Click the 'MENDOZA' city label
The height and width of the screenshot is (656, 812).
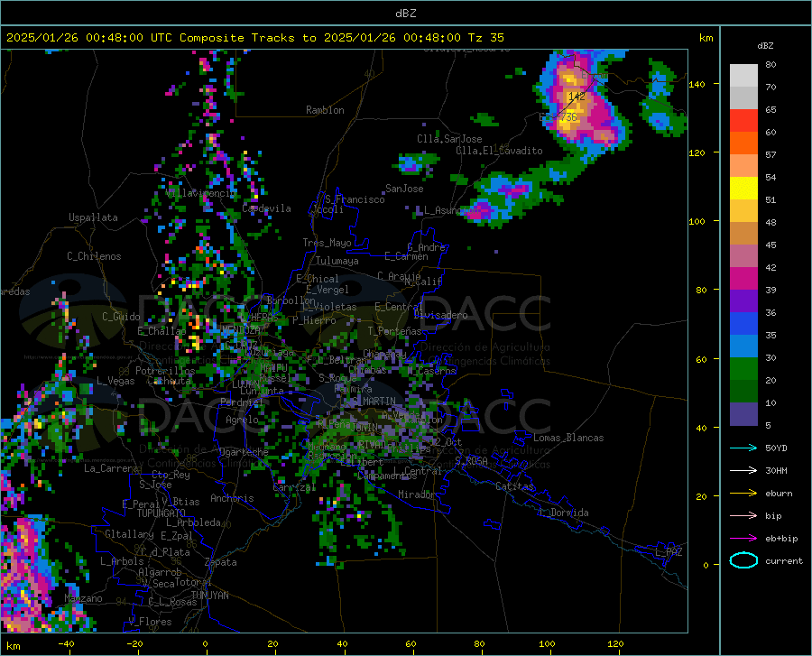coord(241,329)
